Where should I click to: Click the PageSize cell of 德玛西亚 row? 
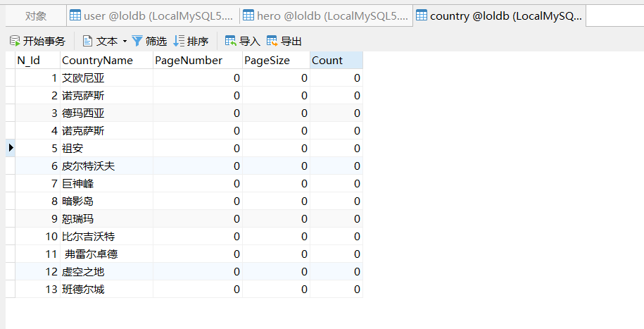click(277, 113)
